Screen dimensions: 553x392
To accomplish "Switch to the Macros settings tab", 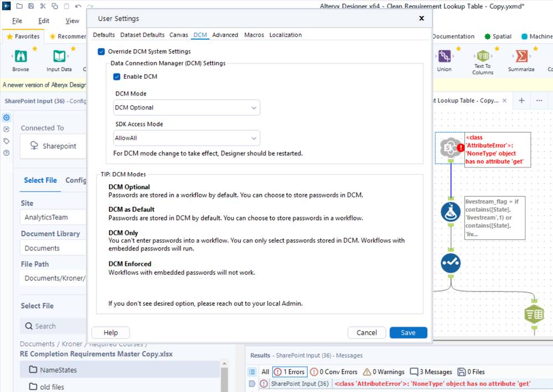I will pyautogui.click(x=254, y=35).
